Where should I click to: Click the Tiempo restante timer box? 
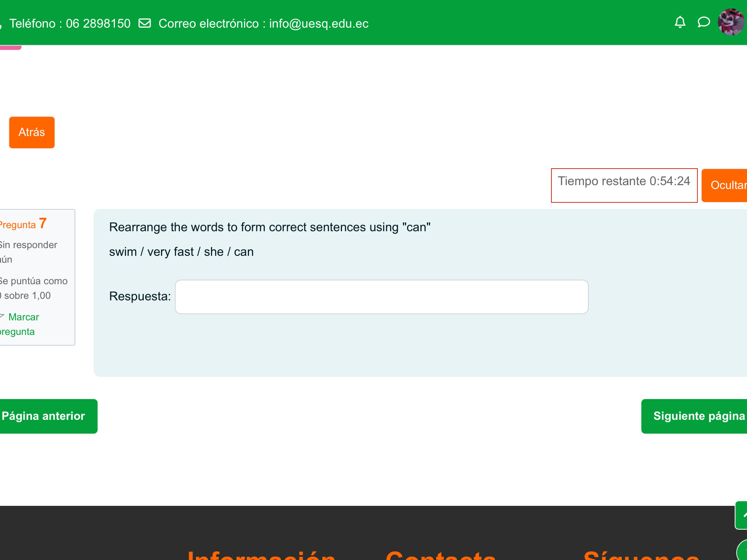pos(624,185)
